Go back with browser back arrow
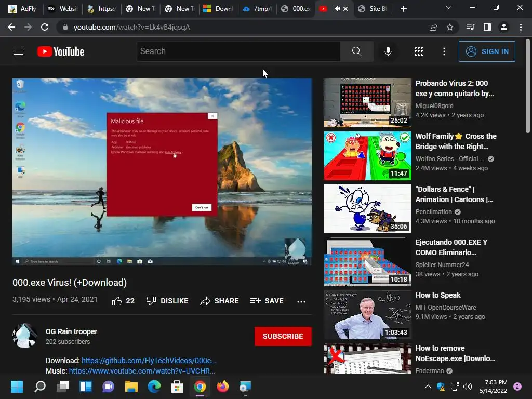The image size is (532, 399). (11, 27)
